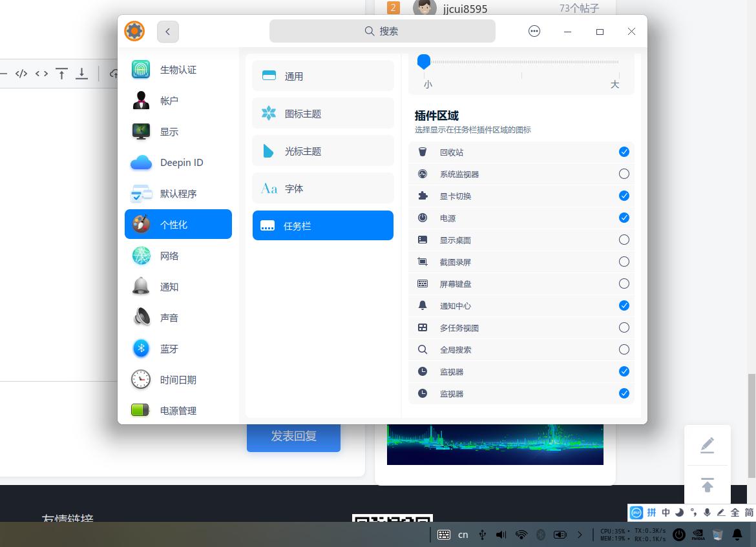Click the 发表回复 reply button
The image size is (756, 547).
coord(293,436)
